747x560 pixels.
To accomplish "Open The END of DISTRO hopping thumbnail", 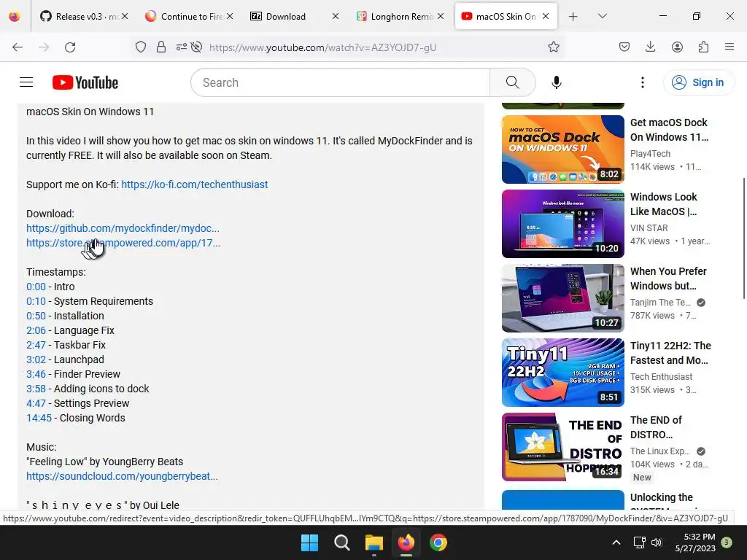I will (x=563, y=447).
